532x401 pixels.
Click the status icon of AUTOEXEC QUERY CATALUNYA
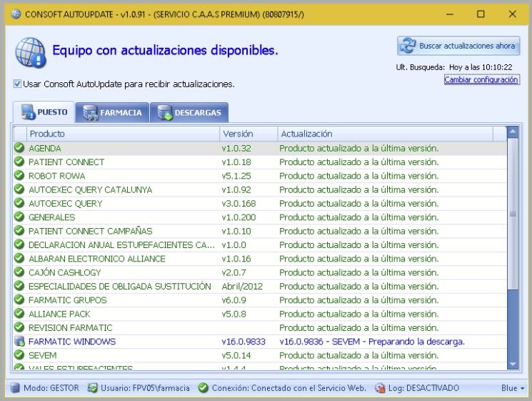pos(19,189)
